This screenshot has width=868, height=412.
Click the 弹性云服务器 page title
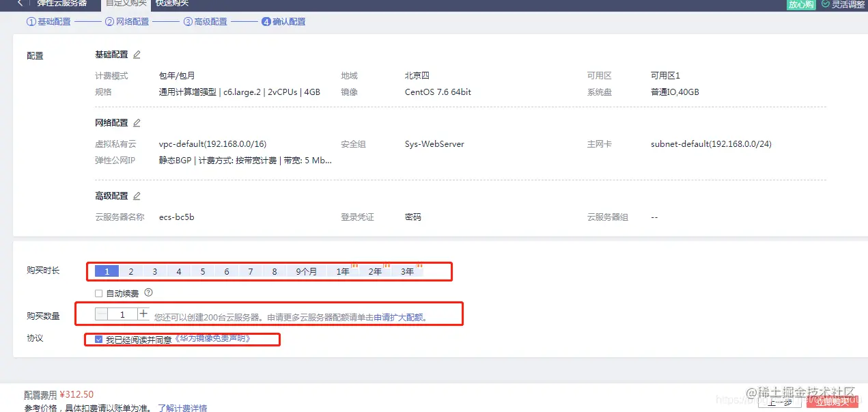(62, 3)
